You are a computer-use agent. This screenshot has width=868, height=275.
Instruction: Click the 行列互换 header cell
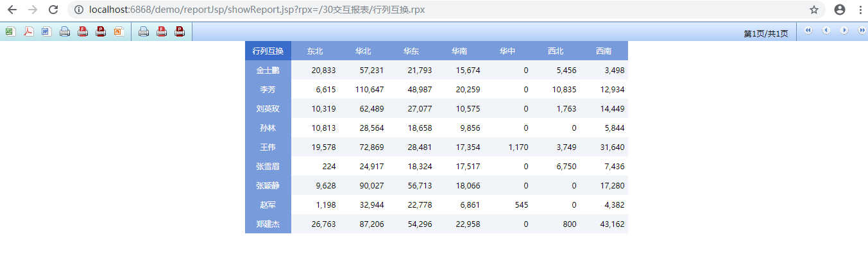(x=268, y=51)
